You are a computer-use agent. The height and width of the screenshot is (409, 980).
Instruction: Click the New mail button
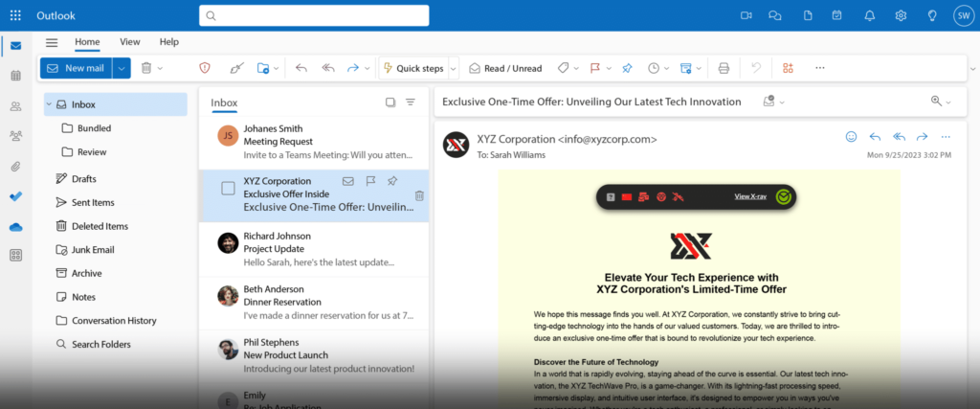pos(76,68)
